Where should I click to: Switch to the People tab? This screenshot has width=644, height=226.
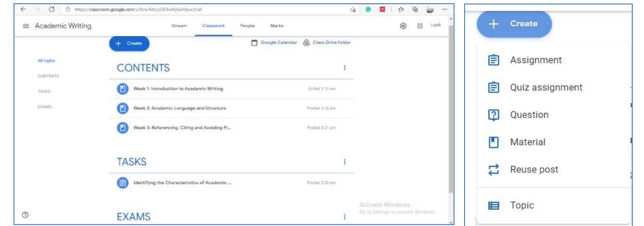(247, 26)
